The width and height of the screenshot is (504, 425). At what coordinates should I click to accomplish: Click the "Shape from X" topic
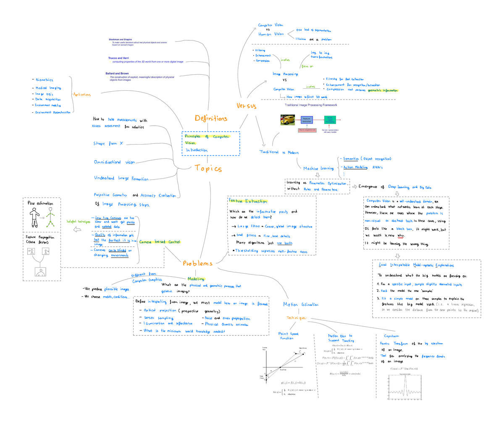[108, 143]
